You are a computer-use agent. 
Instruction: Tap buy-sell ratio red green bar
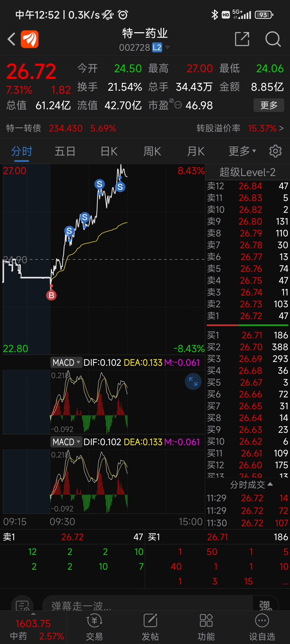[247, 325]
